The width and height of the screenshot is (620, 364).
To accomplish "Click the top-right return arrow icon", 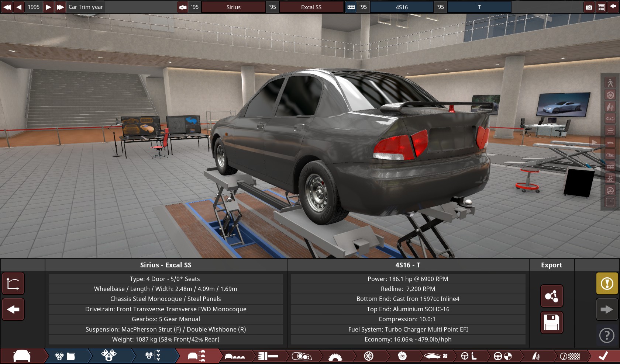I will pos(613,7).
